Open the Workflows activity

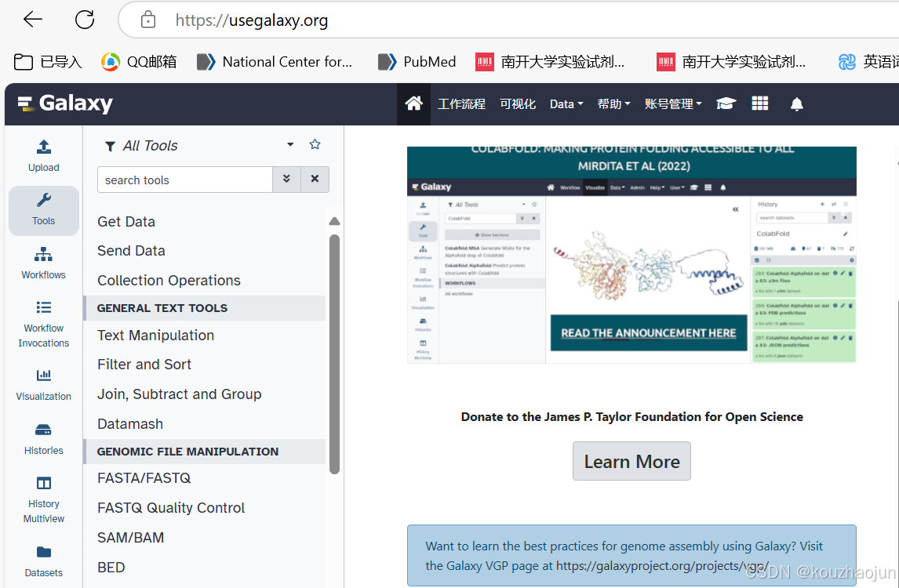tap(44, 263)
